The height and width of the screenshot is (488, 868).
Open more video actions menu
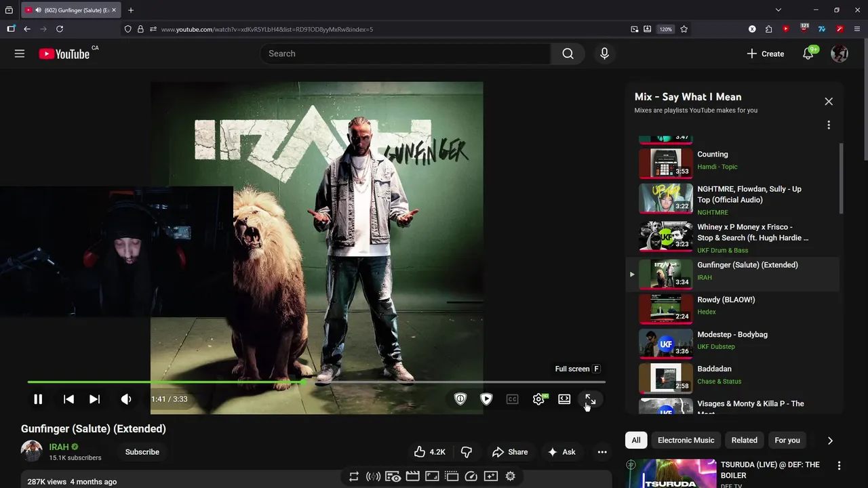[x=601, y=452]
